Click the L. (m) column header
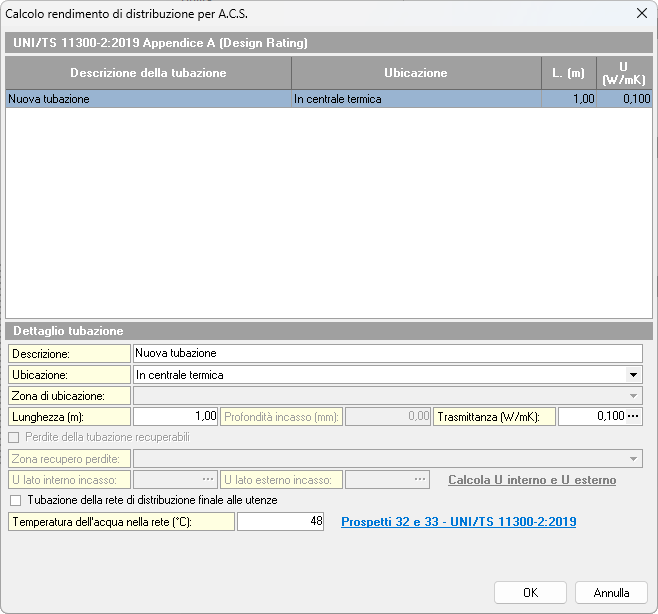Screen dimensions: 658x614 pos(568,73)
